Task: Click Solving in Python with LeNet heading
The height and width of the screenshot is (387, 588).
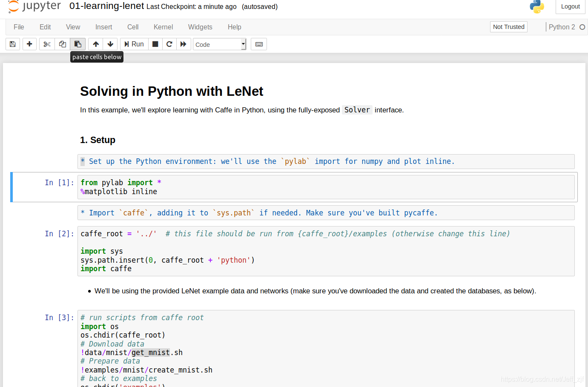Action: [172, 91]
